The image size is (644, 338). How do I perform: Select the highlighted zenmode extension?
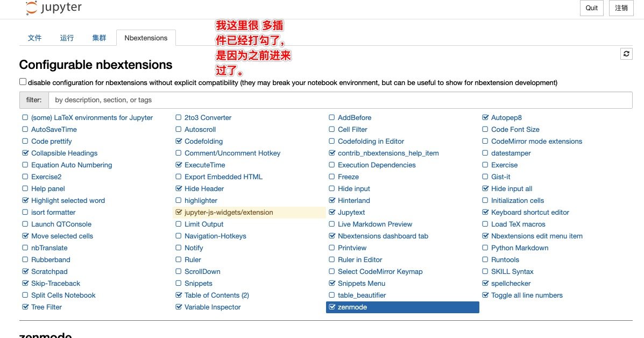point(402,307)
